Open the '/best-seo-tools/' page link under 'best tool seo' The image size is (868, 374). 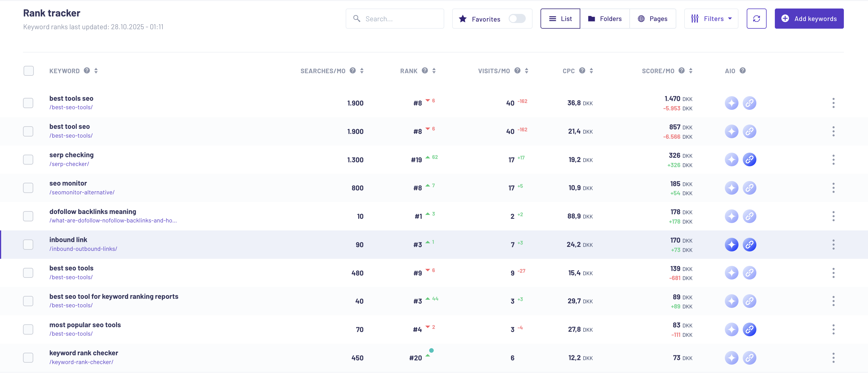point(70,136)
